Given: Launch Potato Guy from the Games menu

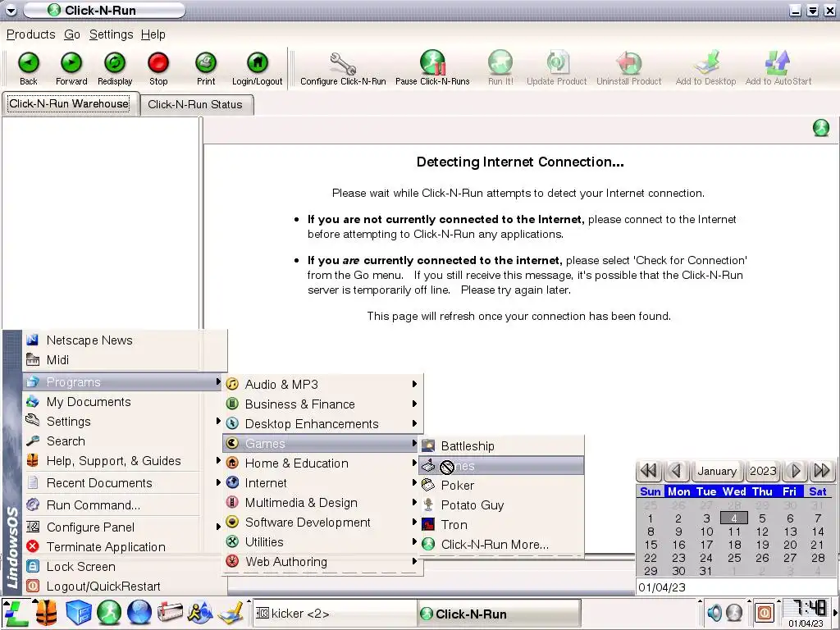Looking at the screenshot, I should [x=501, y=505].
